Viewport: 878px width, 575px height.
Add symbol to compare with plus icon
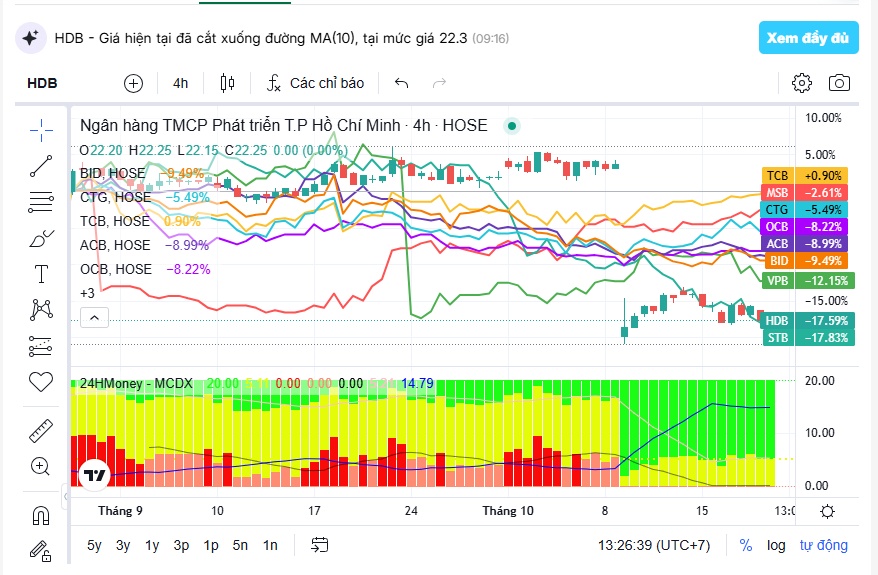point(133,83)
